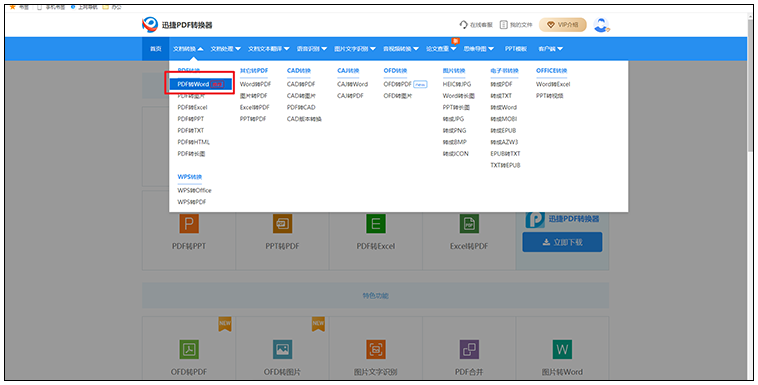This screenshot has height=385, width=758.
Task: Collapse the 文档转换 dropdown menu
Action: click(x=188, y=49)
